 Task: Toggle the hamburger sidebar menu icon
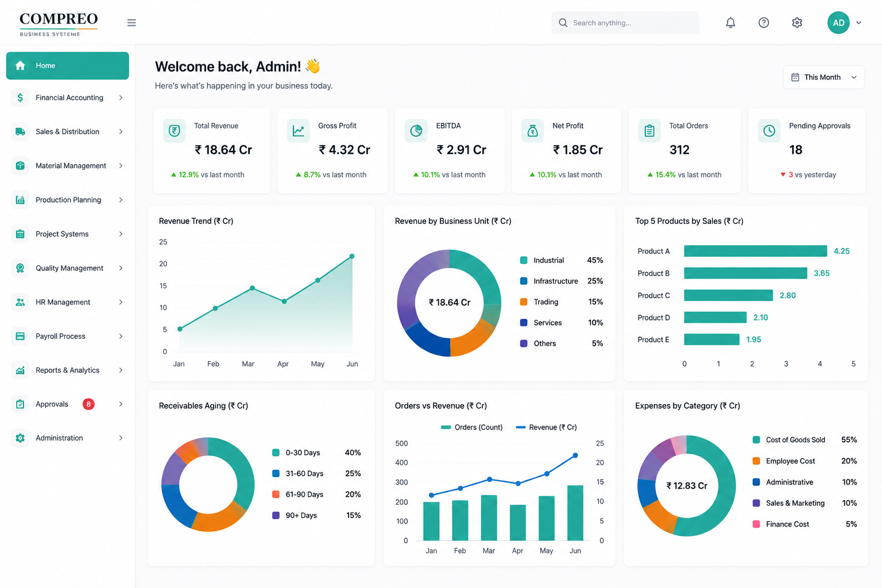[131, 23]
